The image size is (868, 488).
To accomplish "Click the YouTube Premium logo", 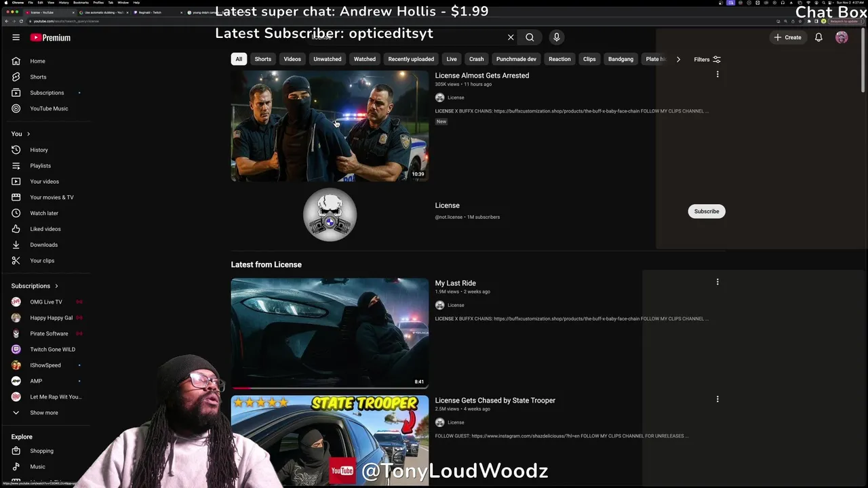I will pos(50,37).
